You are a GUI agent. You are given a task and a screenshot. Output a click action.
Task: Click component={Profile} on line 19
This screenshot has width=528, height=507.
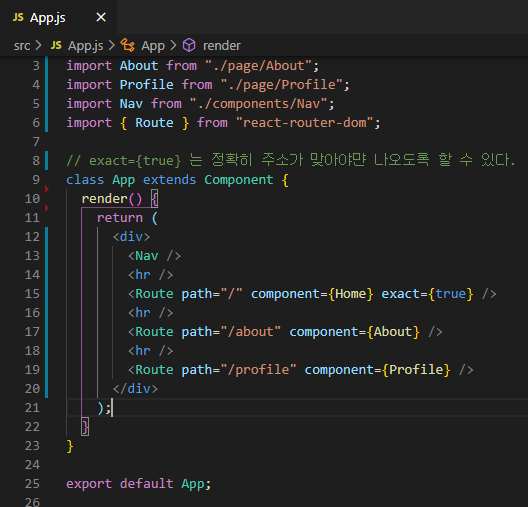coord(377,370)
